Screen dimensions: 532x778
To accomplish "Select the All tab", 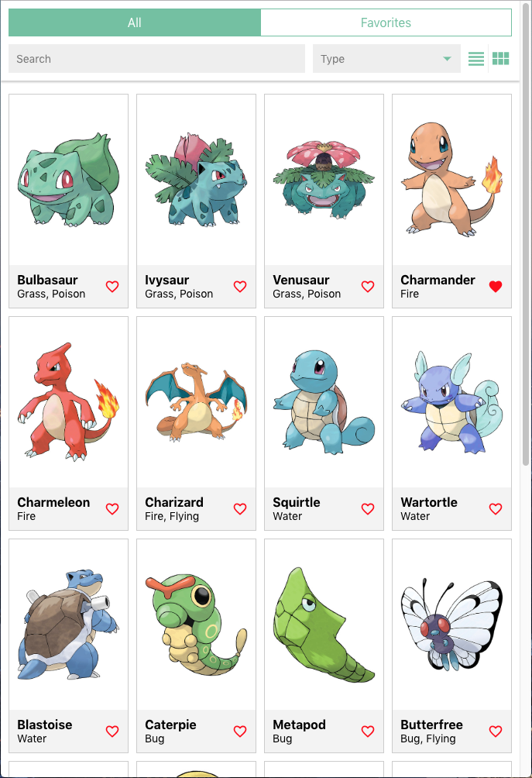I will tap(135, 22).
